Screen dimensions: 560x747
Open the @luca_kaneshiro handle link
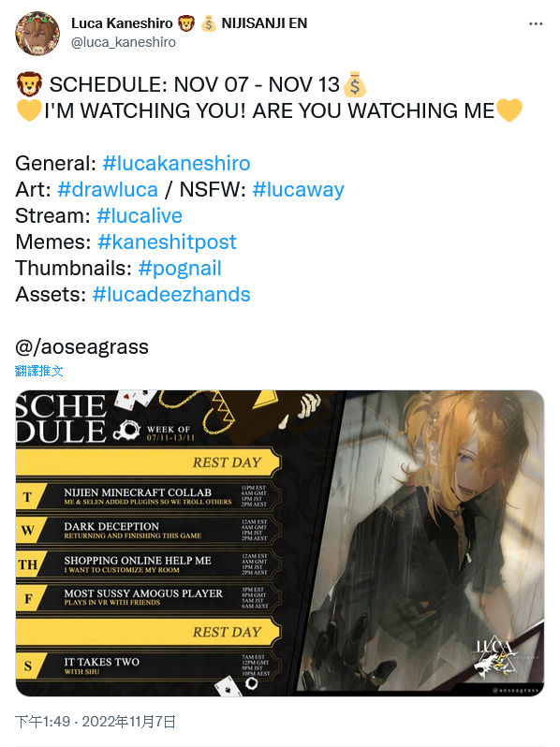[124, 42]
